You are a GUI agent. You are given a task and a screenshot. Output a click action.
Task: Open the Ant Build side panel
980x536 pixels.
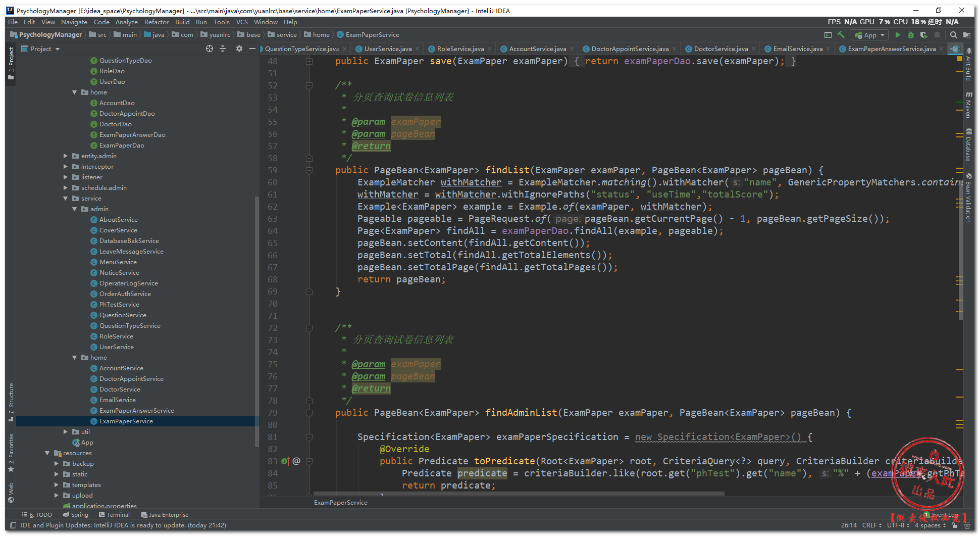968,65
